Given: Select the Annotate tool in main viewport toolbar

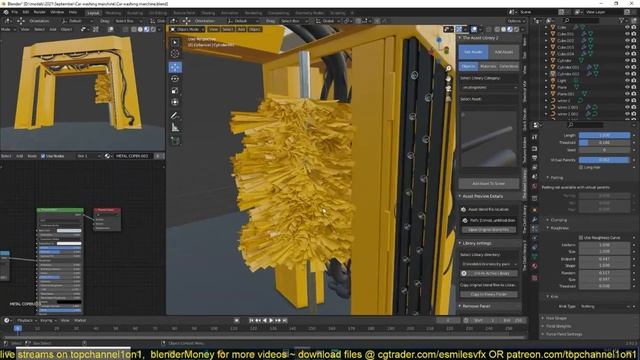Looking at the screenshot, I should (175, 116).
